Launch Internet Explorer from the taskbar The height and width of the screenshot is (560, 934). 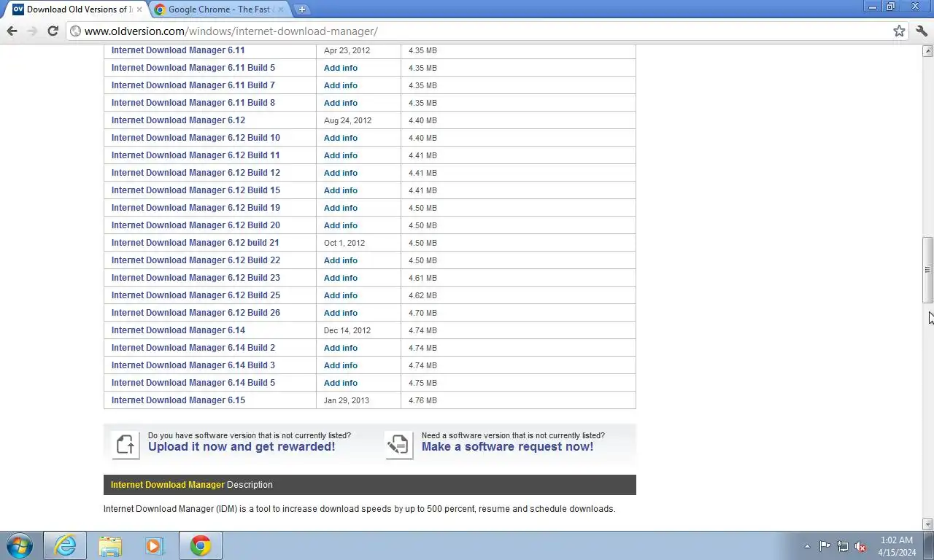[65, 545]
